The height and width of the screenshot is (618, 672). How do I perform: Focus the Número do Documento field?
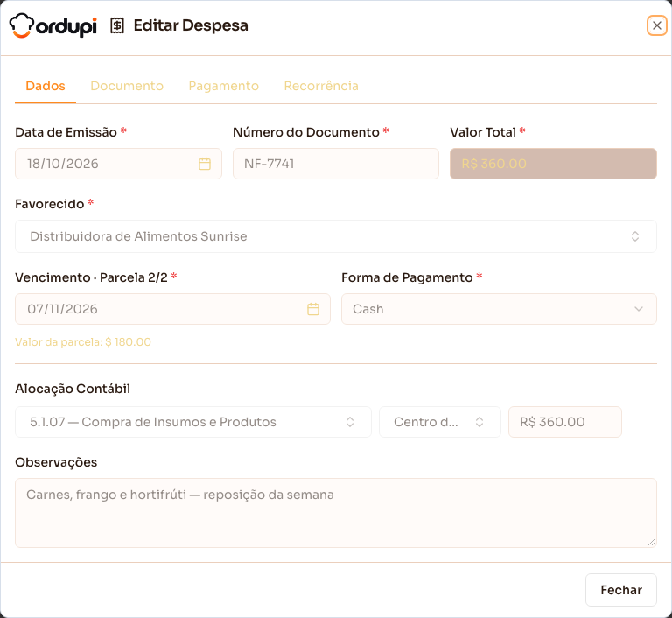336,164
